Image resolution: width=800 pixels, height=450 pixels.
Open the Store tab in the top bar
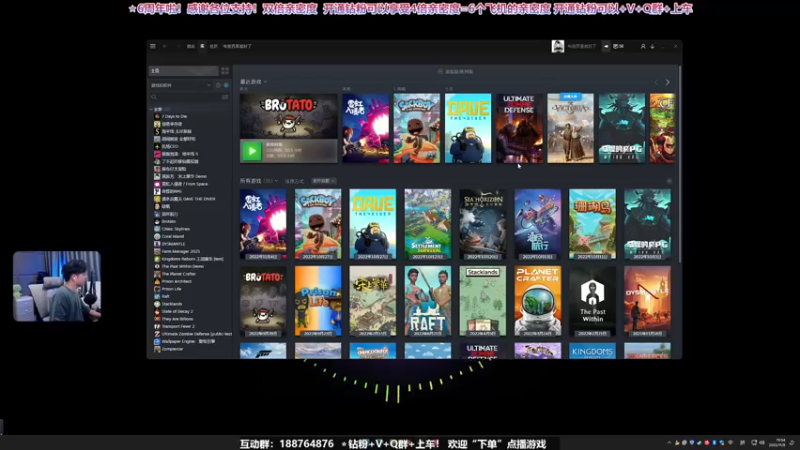tap(191, 46)
